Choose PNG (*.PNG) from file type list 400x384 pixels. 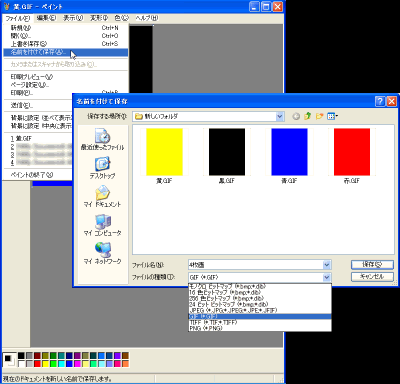pos(260,328)
